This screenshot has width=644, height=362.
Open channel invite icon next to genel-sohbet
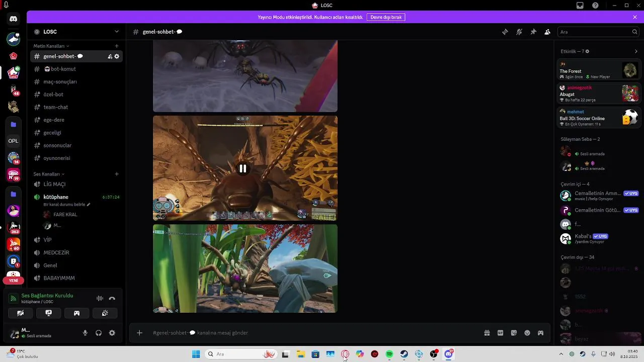110,56
